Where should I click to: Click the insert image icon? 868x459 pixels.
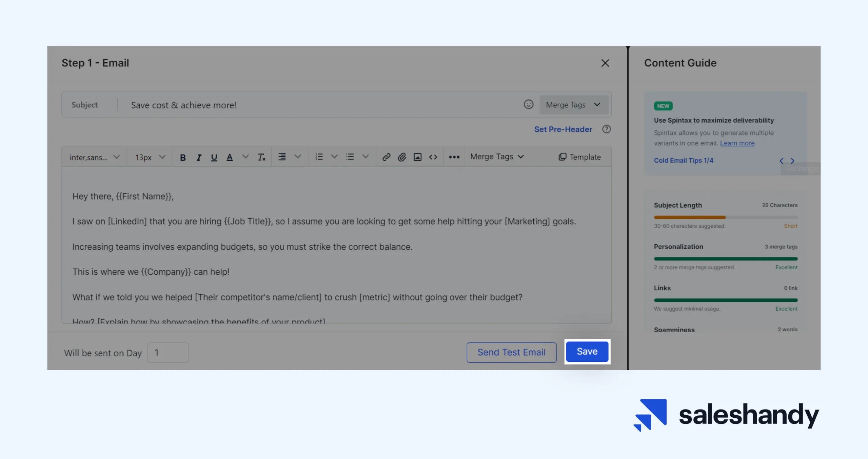417,157
